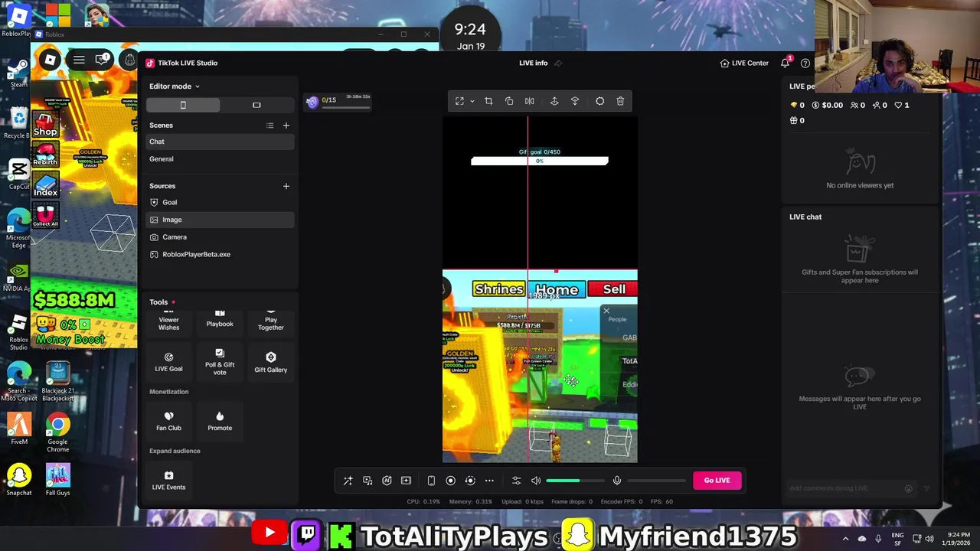Expand the fit options dropdown arrow
This screenshot has height=551, width=980.
[472, 101]
